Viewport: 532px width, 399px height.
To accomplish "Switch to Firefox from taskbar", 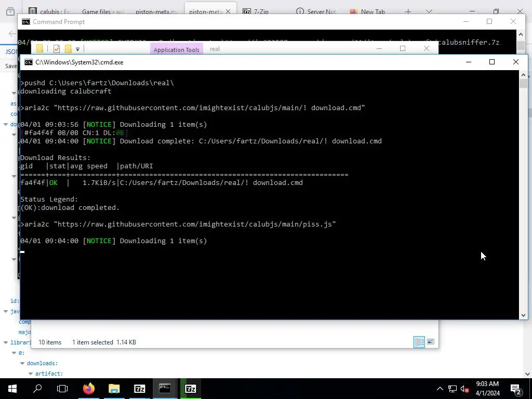I will pos(88,389).
